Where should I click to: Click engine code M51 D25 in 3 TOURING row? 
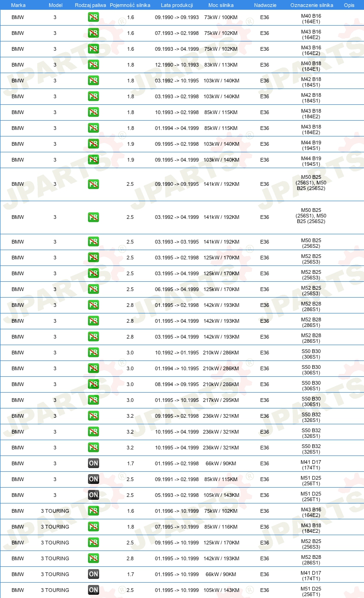pos(311,591)
